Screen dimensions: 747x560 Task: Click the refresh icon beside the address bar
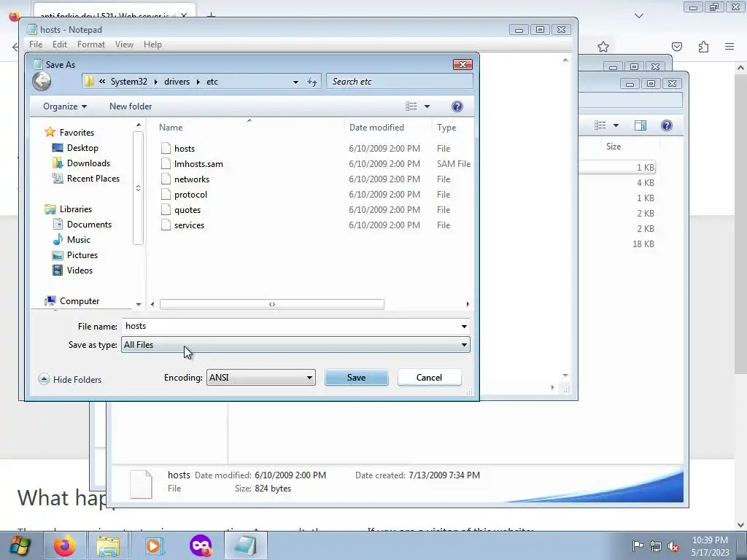click(312, 82)
